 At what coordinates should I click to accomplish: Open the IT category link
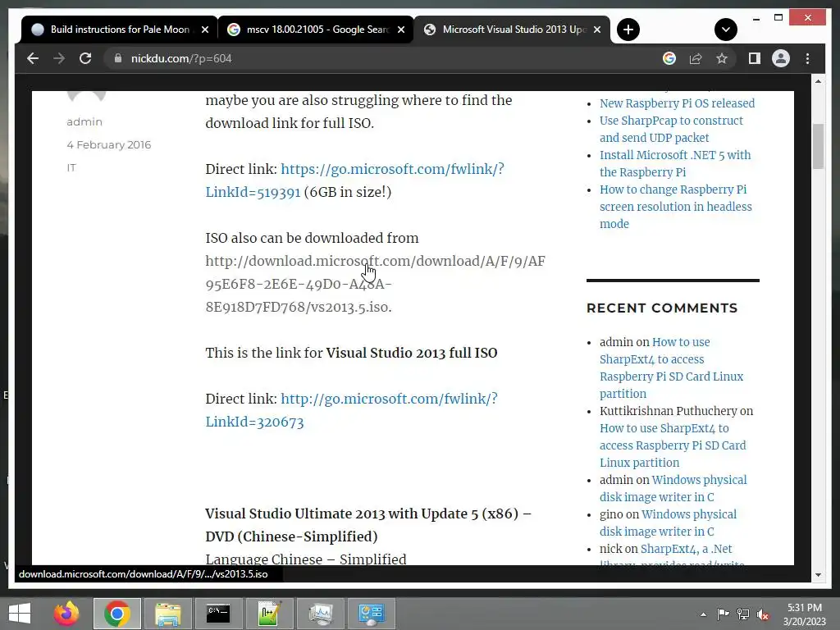(71, 167)
